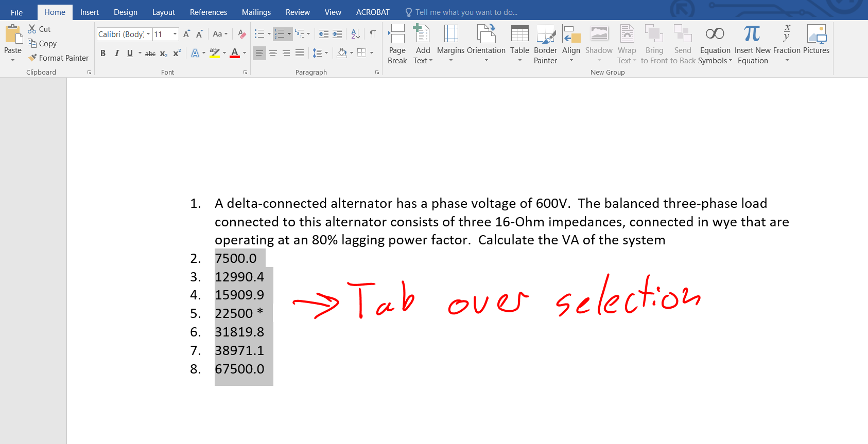This screenshot has width=868, height=444.
Task: Decrease font size with Shrink Font
Action: (x=199, y=34)
